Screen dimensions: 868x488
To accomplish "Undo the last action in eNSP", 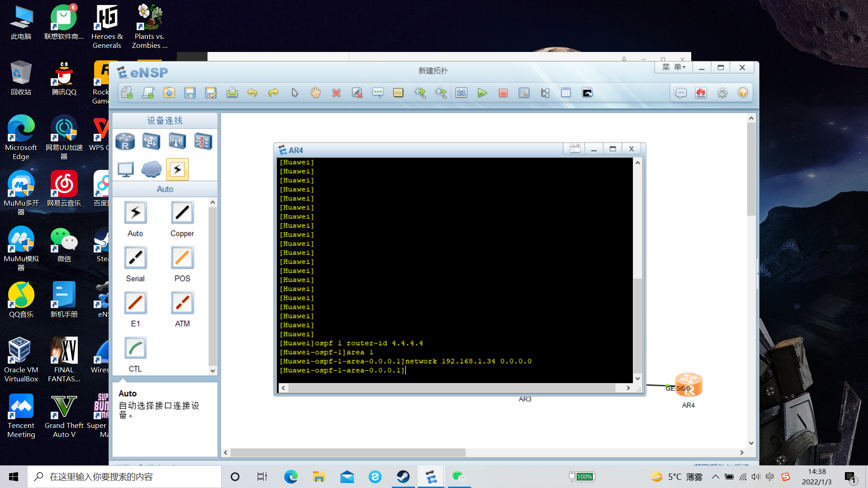I will (252, 93).
